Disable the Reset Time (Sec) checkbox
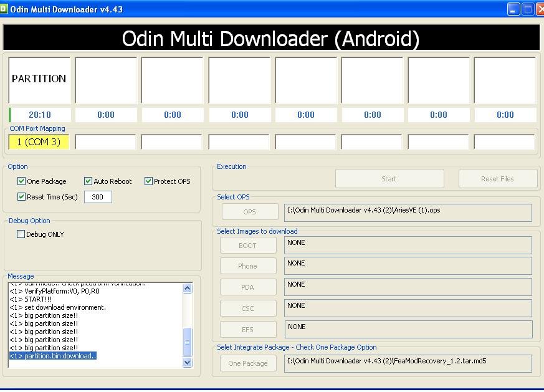Screen dimensions: 544x392 click(x=21, y=197)
